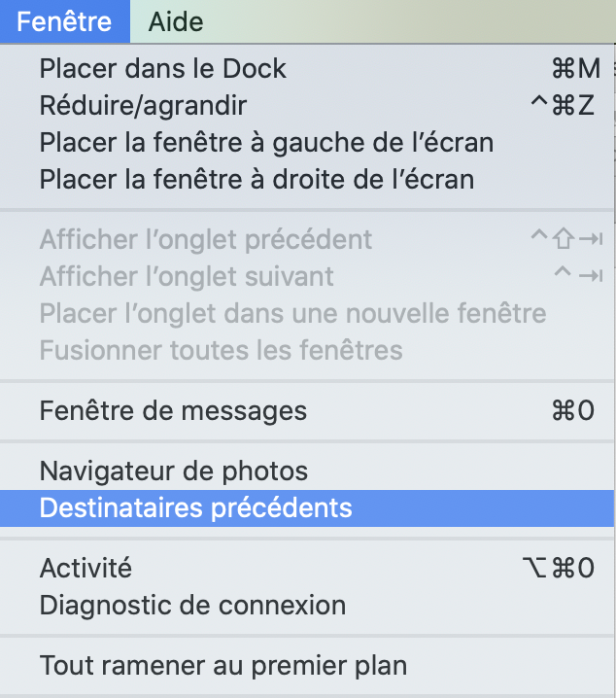The width and height of the screenshot is (616, 698).
Task: Select Afficher l'onglet suivant
Action: pyautogui.click(x=187, y=276)
